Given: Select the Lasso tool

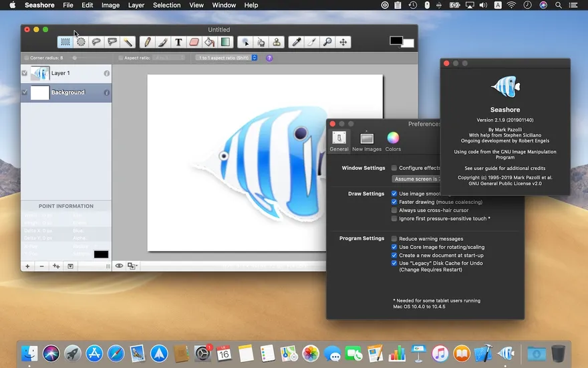Looking at the screenshot, I should coord(96,42).
